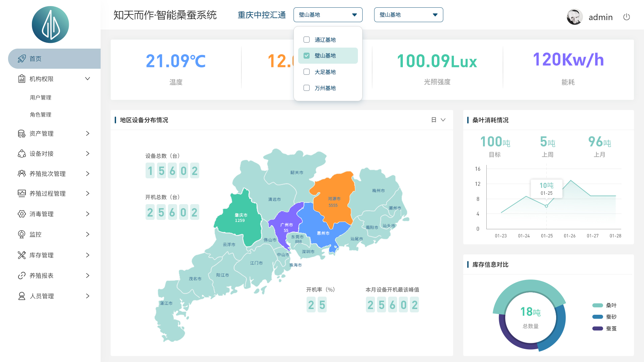Viewport: 644px width, 362px height.
Task: Select the 首页 home icon
Action: (21, 59)
